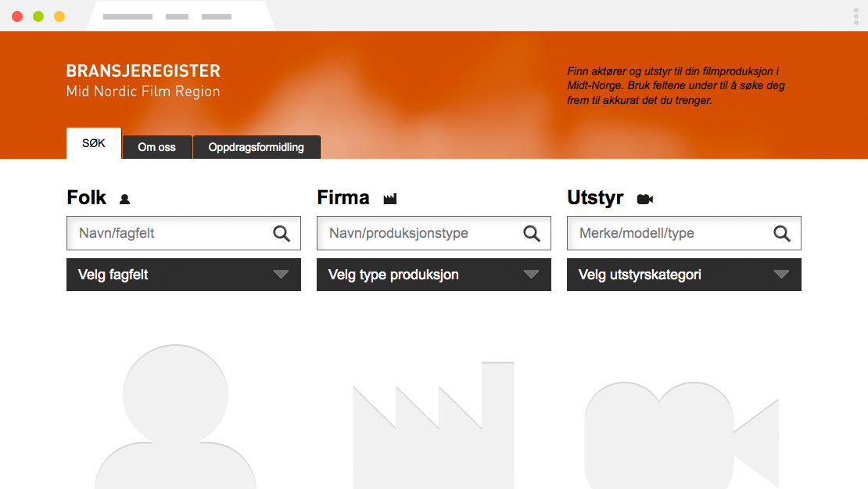The height and width of the screenshot is (489, 868).
Task: Expand the Velg fagfelt dropdown
Action: (184, 275)
